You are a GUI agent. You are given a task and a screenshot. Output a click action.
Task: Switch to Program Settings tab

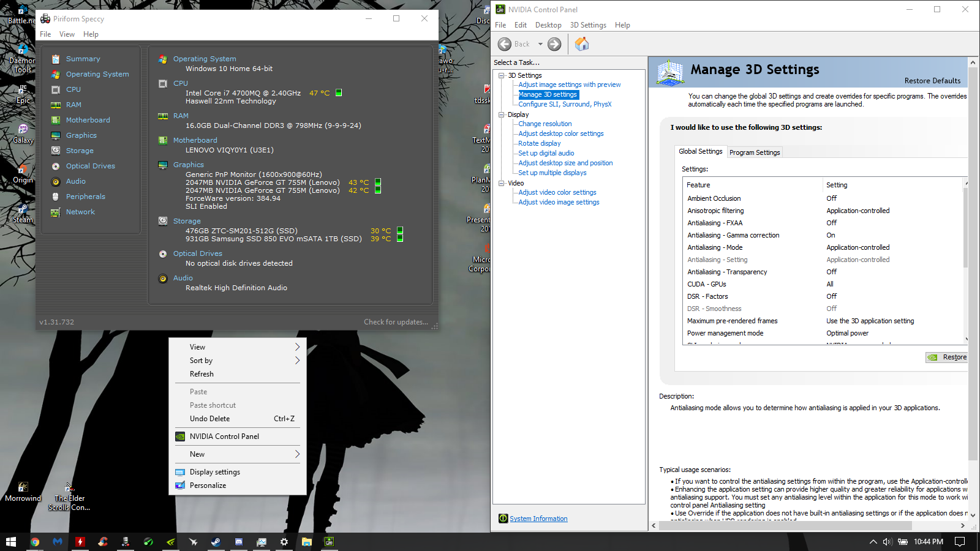pos(755,152)
